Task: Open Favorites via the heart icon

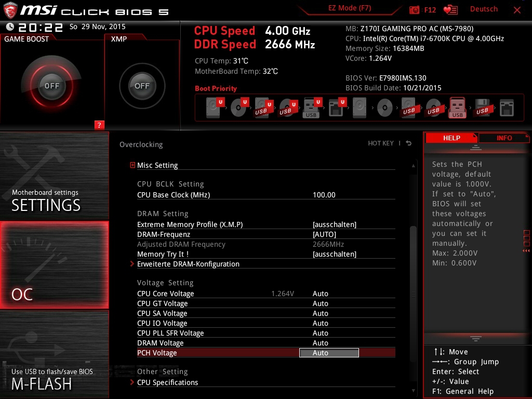Action: pos(451,9)
